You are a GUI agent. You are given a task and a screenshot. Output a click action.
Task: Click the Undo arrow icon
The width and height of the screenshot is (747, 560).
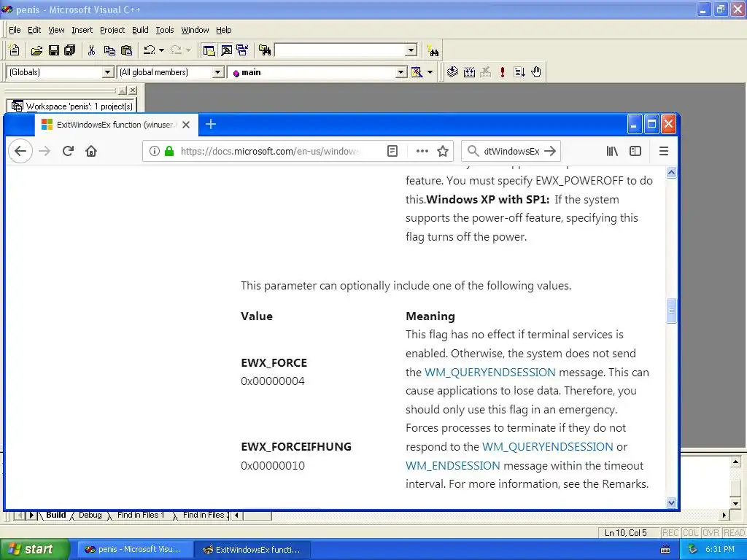click(150, 50)
